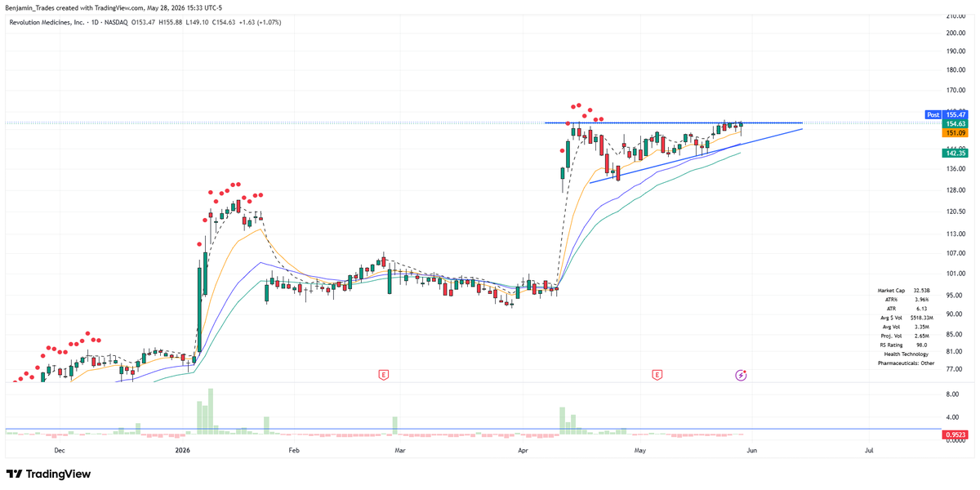980x490 pixels.
Task: Click the blue Post price label
Action: 933,114
